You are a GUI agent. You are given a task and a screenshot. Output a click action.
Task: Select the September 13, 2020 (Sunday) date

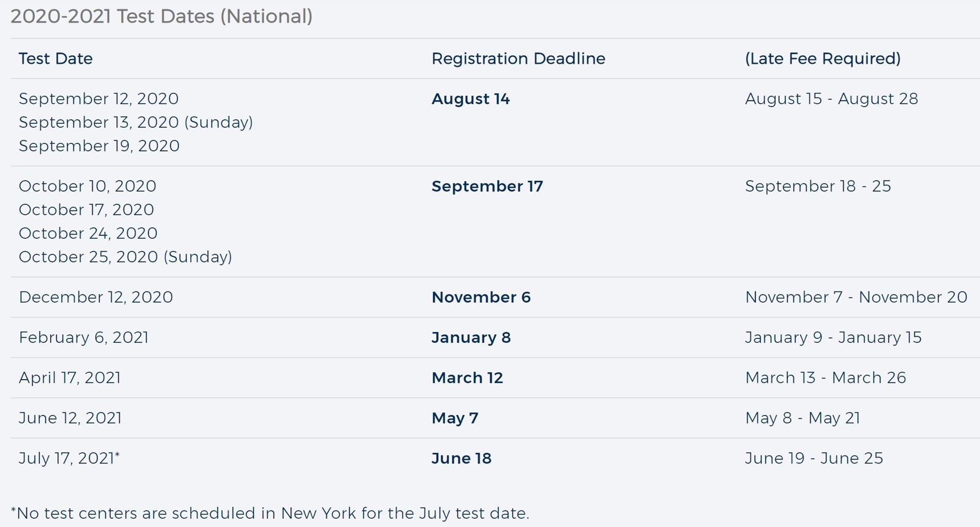point(136,122)
